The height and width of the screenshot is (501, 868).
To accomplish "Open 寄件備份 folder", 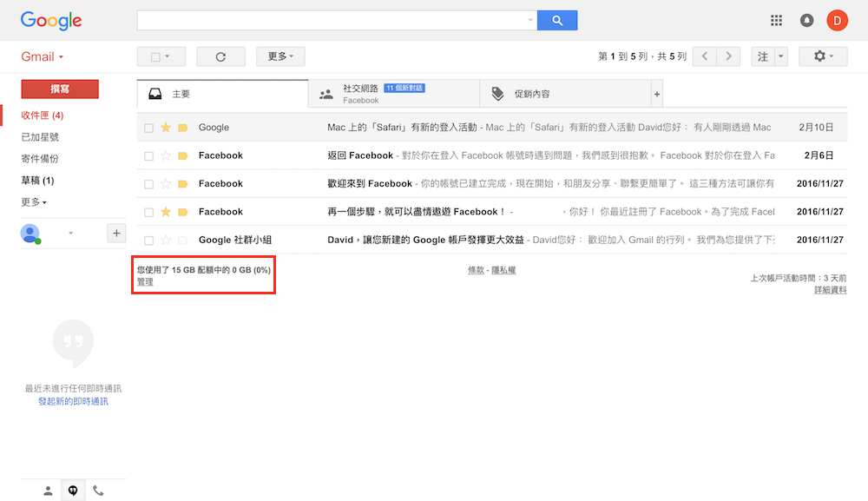I will 40,158.
